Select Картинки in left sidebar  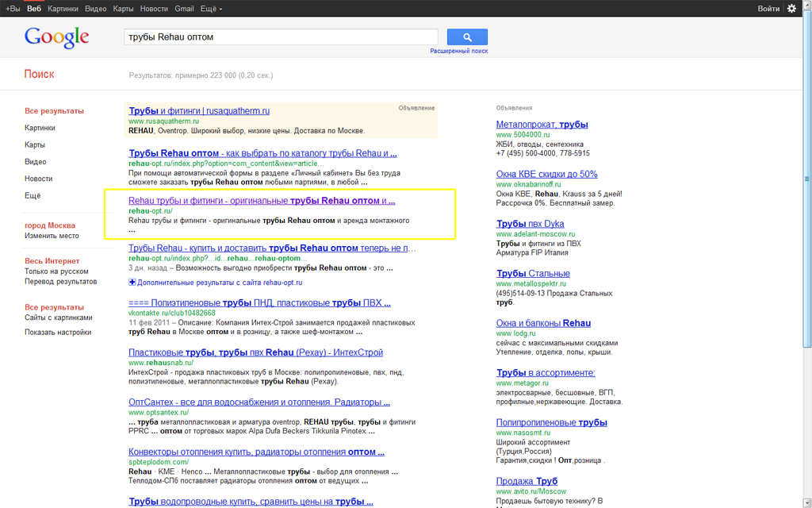(40, 128)
